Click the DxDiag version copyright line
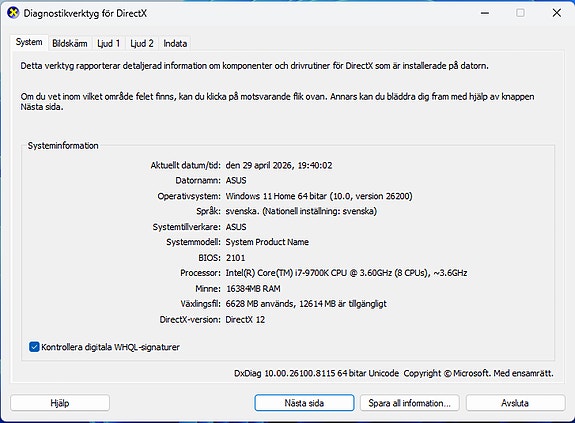Screen dimensions: 575x423 coord(394,373)
